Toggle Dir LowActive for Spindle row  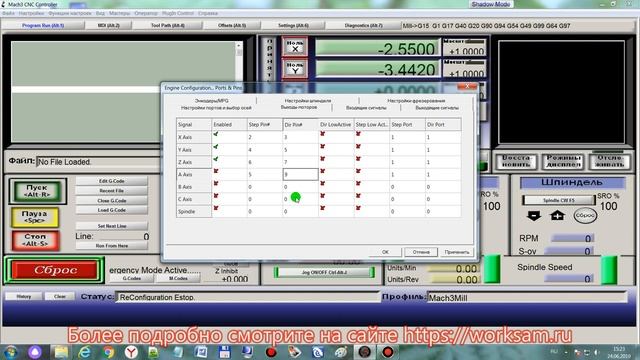pos(322,209)
